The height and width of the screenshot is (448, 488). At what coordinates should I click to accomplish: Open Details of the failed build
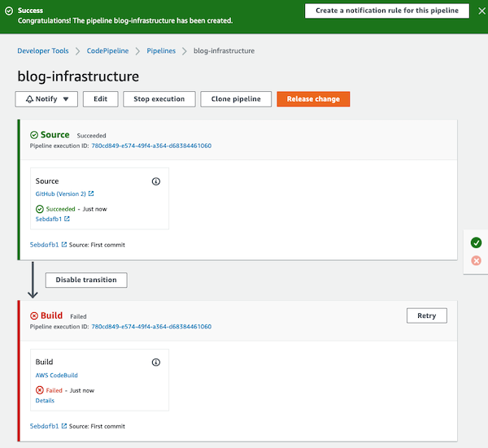[45, 401]
